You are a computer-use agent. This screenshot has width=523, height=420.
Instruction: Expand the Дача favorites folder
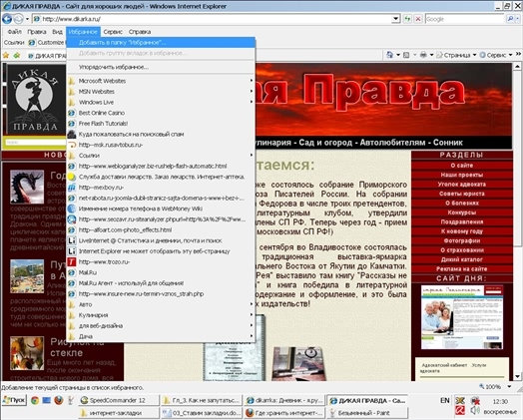coord(161,336)
